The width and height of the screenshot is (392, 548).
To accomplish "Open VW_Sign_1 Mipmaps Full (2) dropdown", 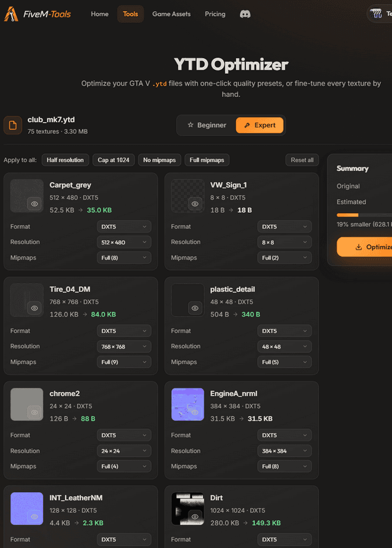I will pos(284,258).
